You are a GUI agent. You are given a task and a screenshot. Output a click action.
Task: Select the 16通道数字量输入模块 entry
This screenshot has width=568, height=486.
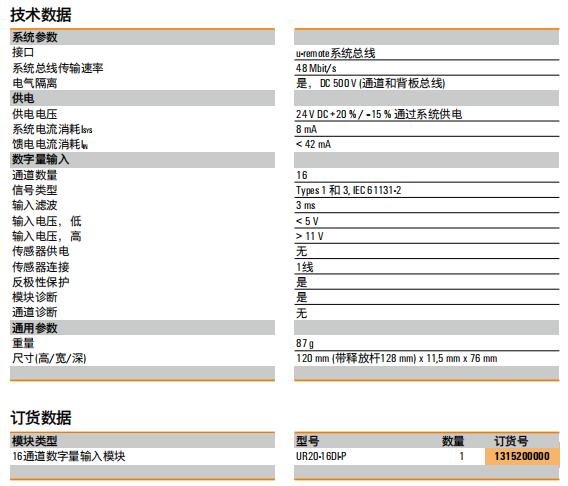(x=69, y=456)
